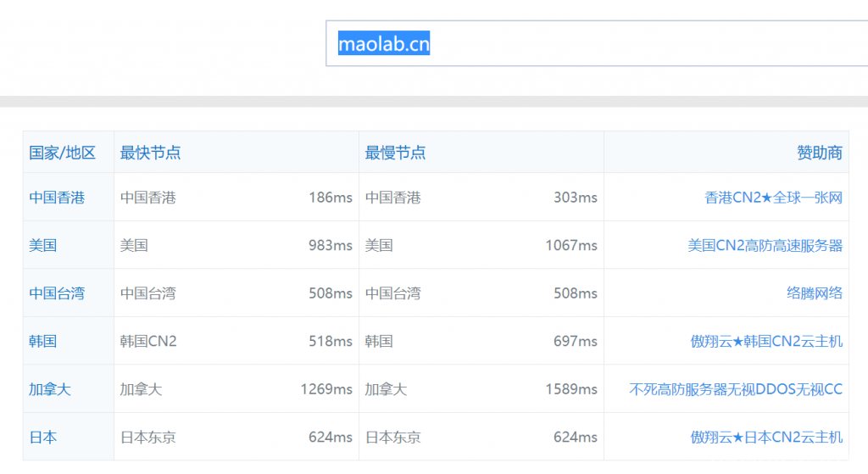
Task: Click the 赞助商 column header
Action: pyautogui.click(x=819, y=153)
